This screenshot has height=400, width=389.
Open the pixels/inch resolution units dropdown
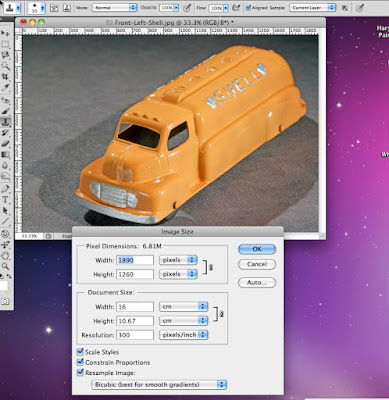coord(184,335)
